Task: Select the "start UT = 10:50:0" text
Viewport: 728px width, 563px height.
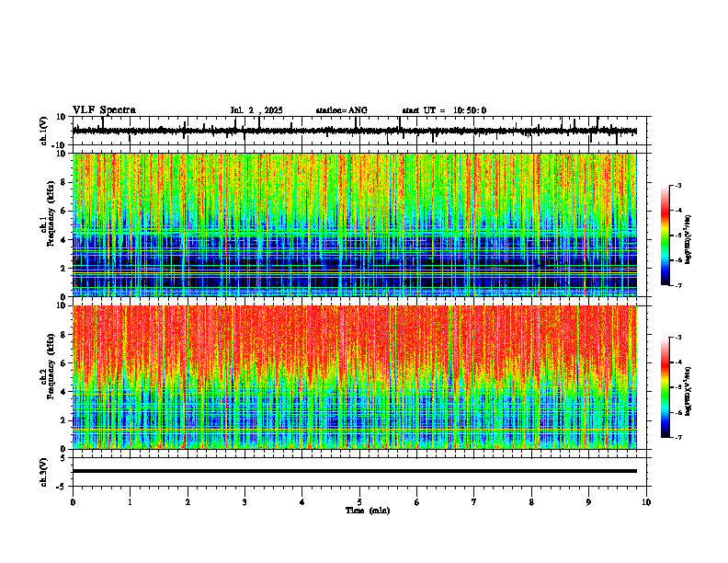Action: [x=444, y=110]
